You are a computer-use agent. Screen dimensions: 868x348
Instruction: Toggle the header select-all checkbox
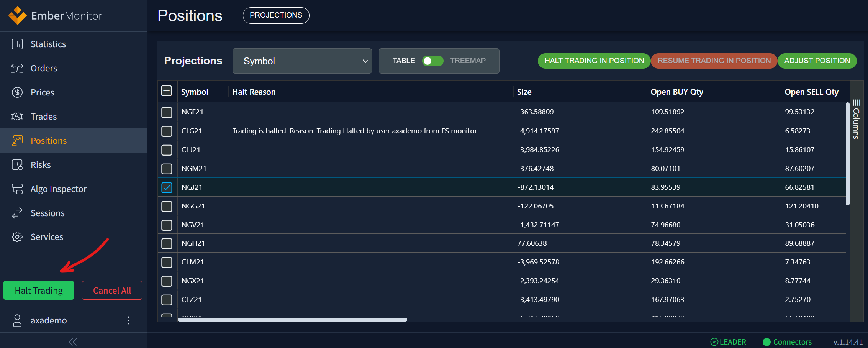[x=167, y=91]
